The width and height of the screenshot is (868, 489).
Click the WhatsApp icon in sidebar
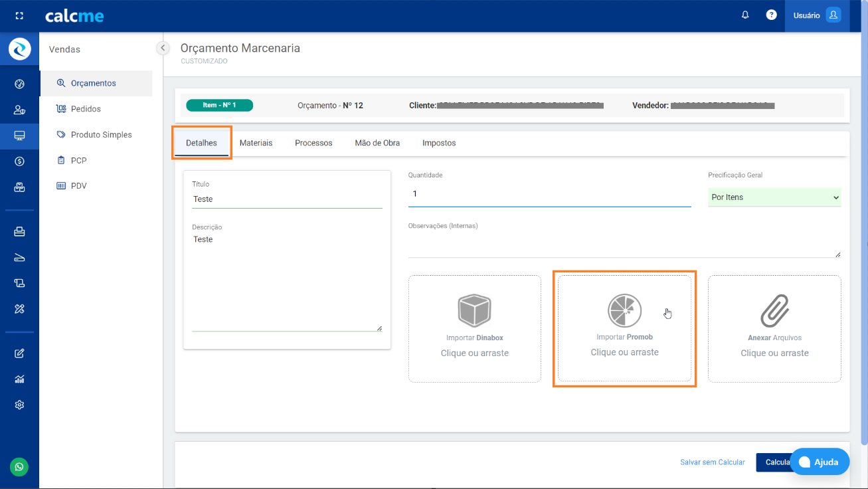click(x=19, y=467)
